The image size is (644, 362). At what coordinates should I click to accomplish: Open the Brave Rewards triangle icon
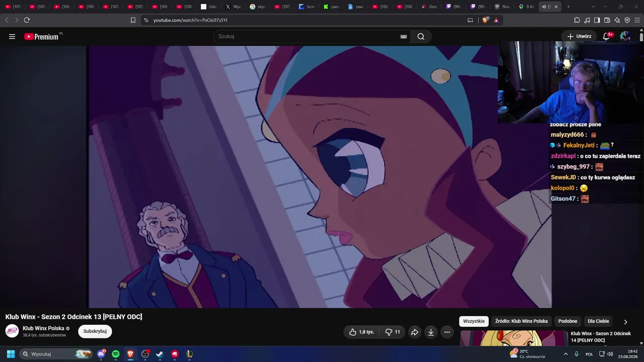click(496, 20)
